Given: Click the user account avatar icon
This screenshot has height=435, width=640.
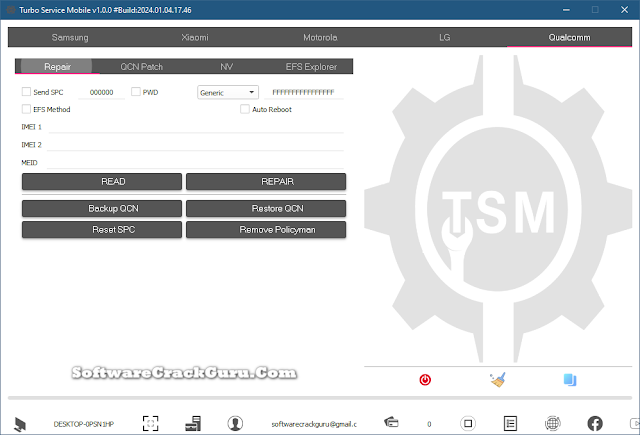Looking at the screenshot, I should [x=235, y=424].
